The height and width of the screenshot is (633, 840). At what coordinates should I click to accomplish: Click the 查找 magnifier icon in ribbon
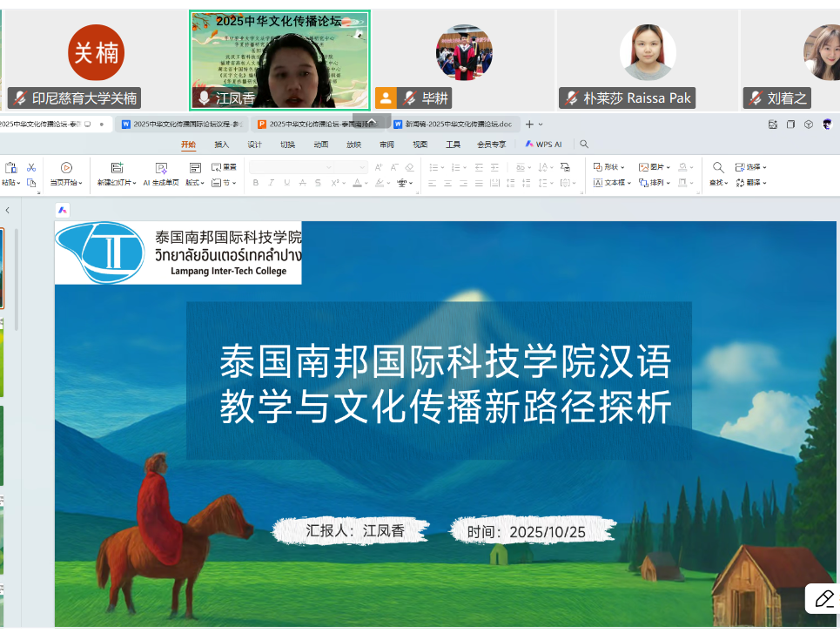click(x=718, y=167)
